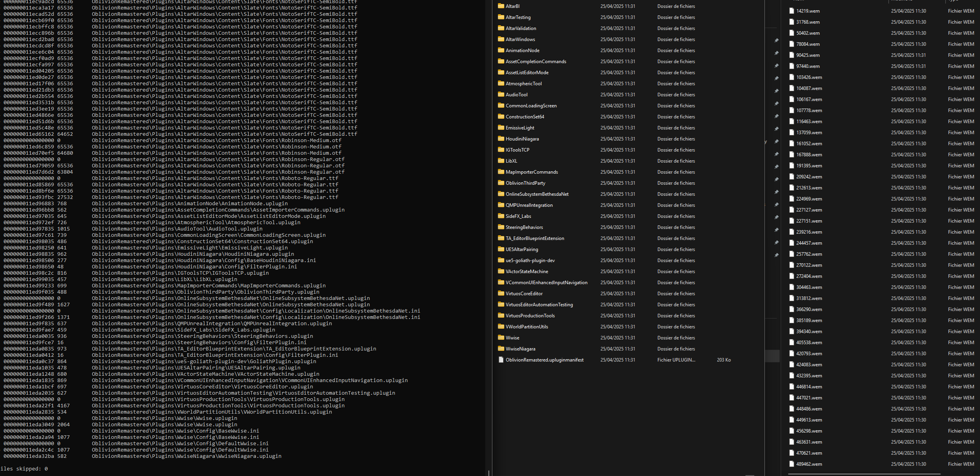Select the AnimationNode folder icon
This screenshot has height=476, width=980.
coord(501,50)
